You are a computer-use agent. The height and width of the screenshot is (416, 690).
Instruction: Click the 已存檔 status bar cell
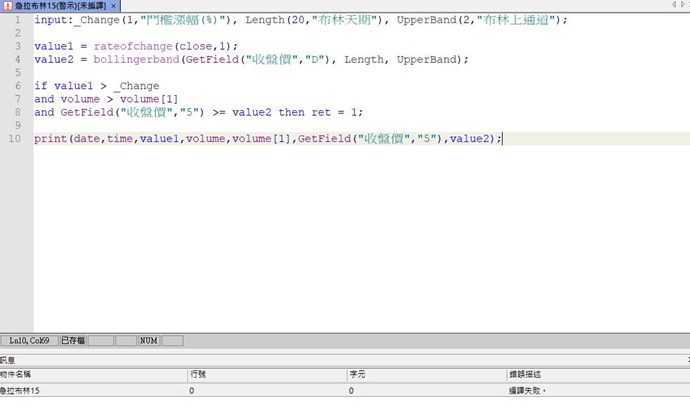point(72,341)
